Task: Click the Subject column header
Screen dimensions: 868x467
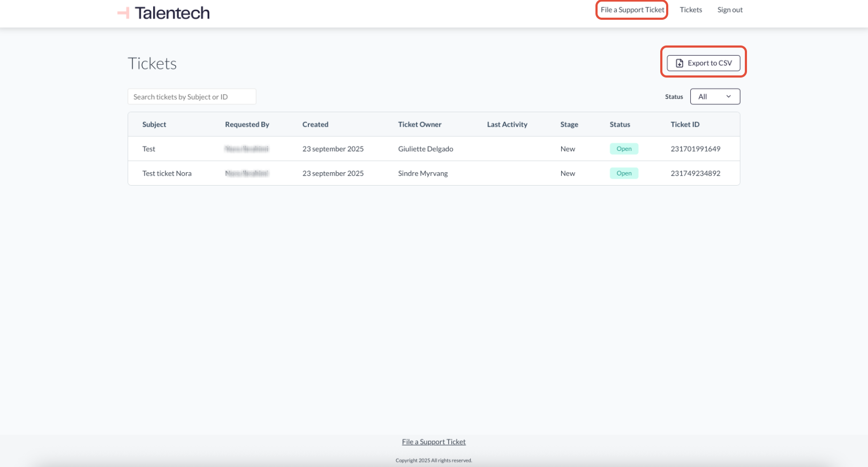Action: click(x=154, y=125)
